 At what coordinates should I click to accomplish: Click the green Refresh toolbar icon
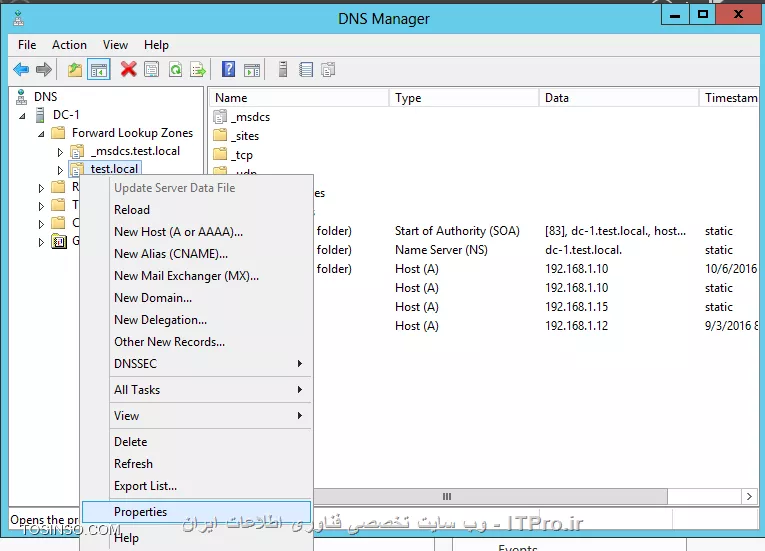[175, 70]
